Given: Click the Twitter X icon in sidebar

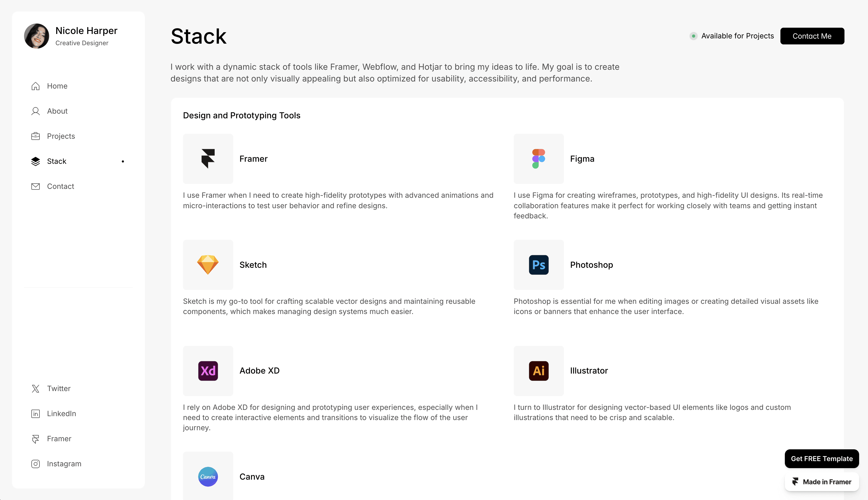Looking at the screenshot, I should pyautogui.click(x=35, y=388).
